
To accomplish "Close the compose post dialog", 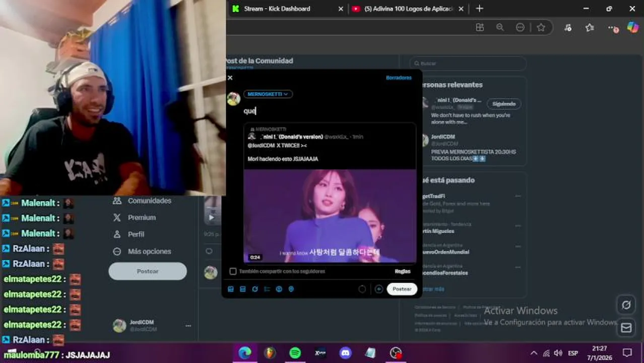I will click(x=230, y=78).
